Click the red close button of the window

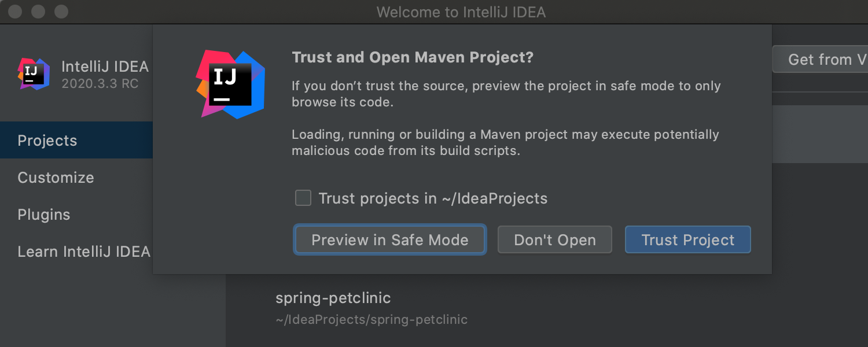click(14, 11)
